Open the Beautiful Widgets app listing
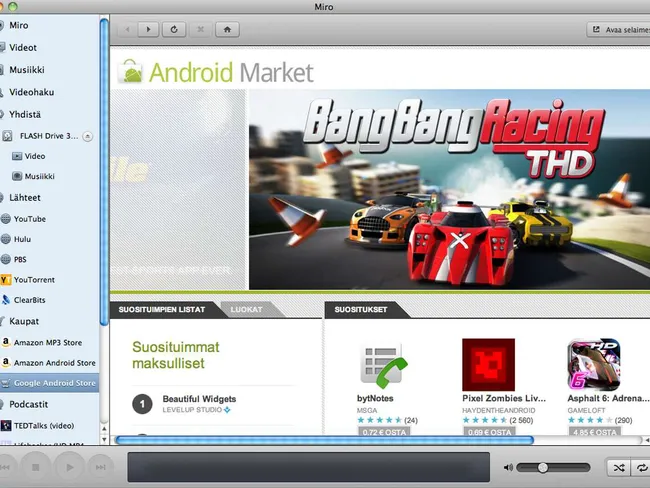Image resolution: width=650 pixels, height=488 pixels. coord(199,399)
